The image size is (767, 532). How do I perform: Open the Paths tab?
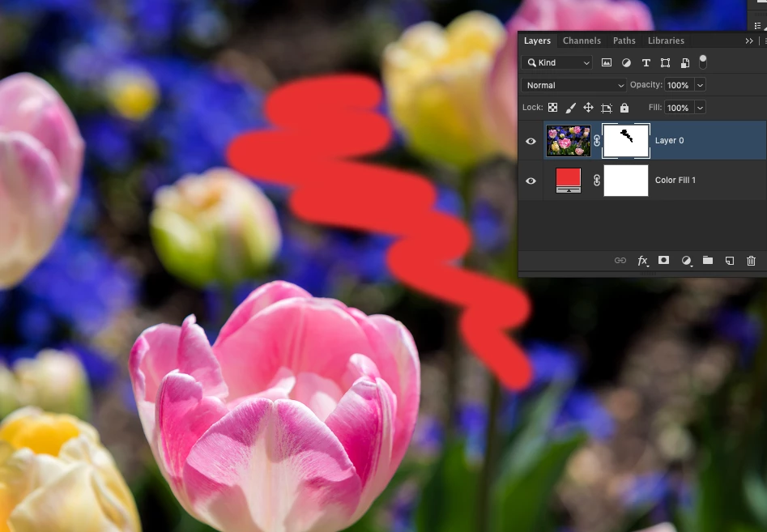tap(624, 40)
